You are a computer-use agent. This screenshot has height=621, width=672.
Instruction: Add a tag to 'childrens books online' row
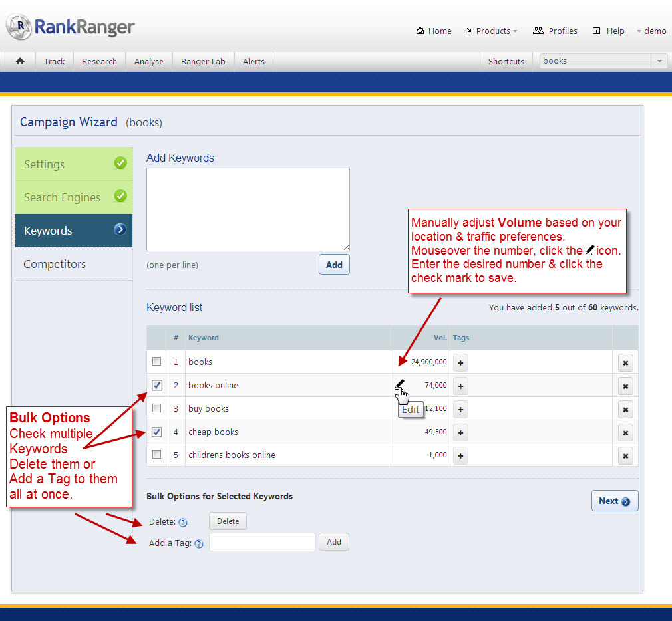tap(460, 455)
